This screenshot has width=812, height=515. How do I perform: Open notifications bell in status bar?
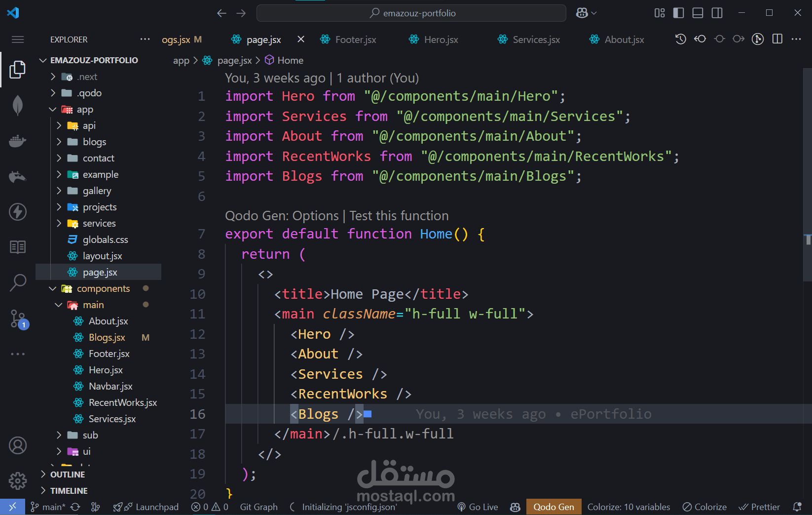coord(797,507)
